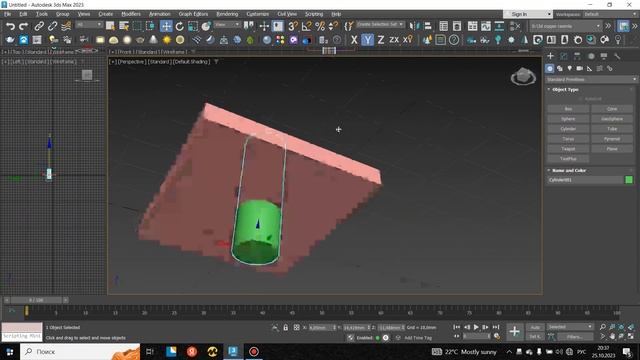The image size is (640, 360).
Task: Toggle the Angle Snap button
Action: (306, 26)
